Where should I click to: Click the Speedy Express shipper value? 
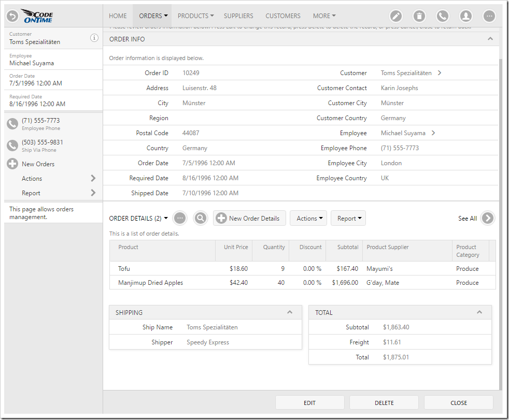click(208, 342)
